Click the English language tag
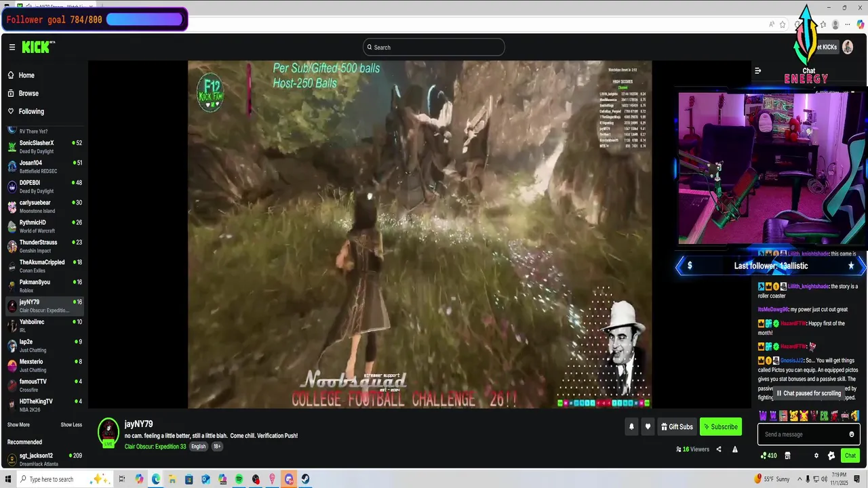The height and width of the screenshot is (488, 868). click(198, 447)
